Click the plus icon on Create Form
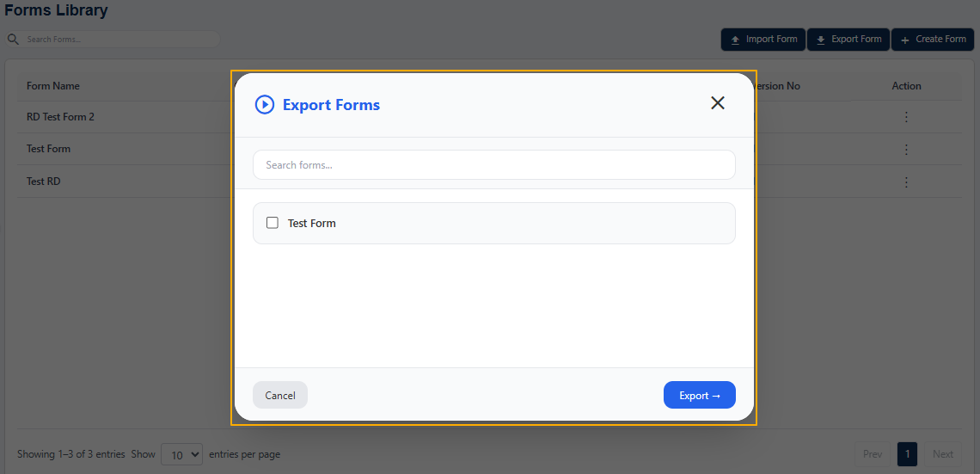This screenshot has width=980, height=474. pos(905,40)
